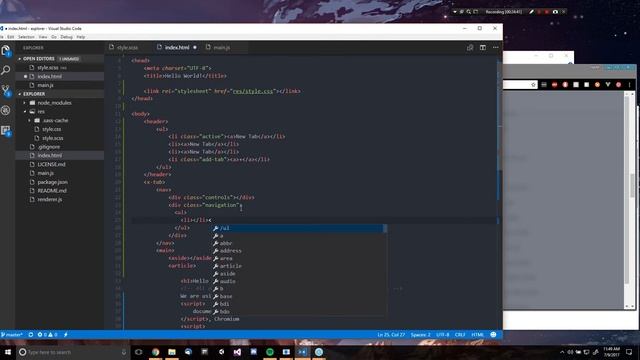Open the View menu
This screenshot has height=360, width=640.
[x=42, y=37]
